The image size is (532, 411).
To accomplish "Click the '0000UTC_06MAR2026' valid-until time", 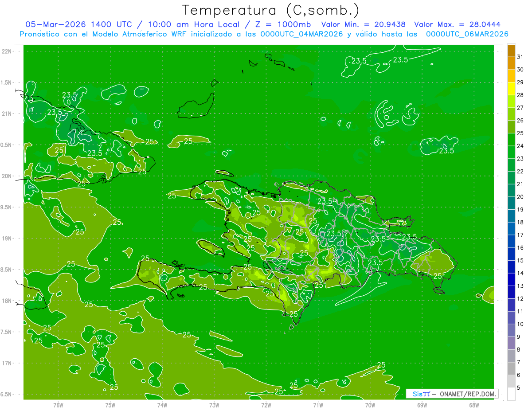I will [x=467, y=34].
